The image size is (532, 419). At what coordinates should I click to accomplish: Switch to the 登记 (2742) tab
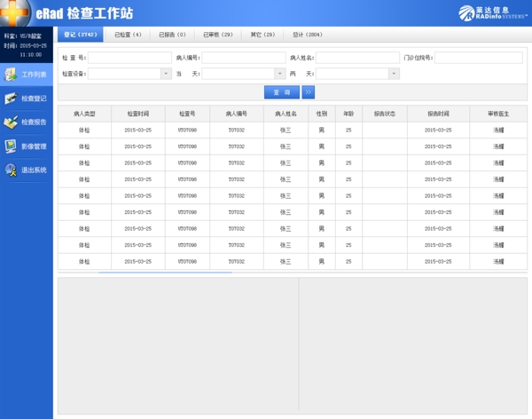point(81,35)
